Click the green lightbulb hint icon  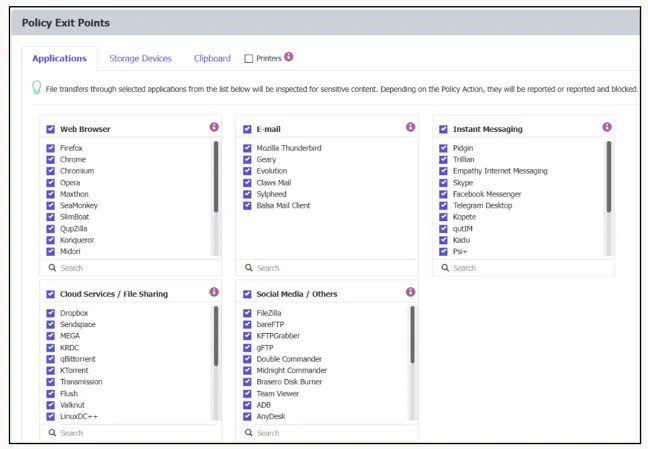37,87
